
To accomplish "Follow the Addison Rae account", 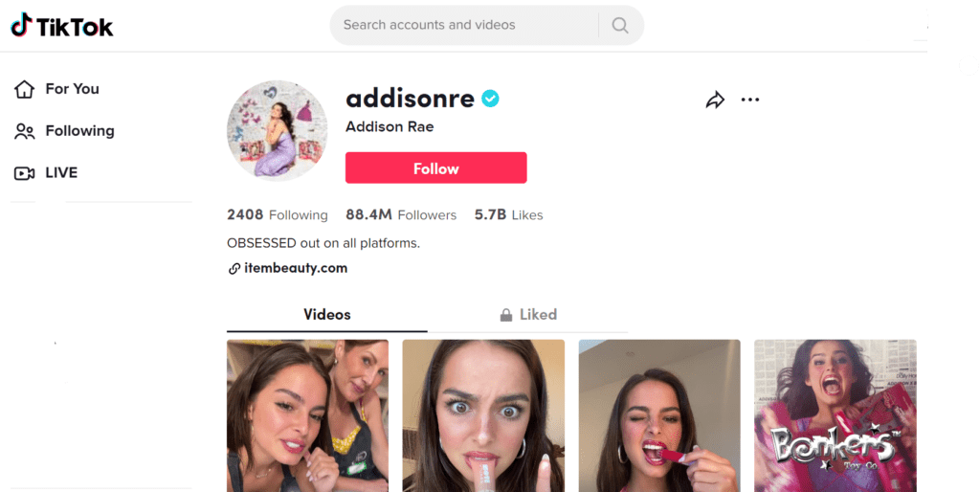I will [436, 168].
